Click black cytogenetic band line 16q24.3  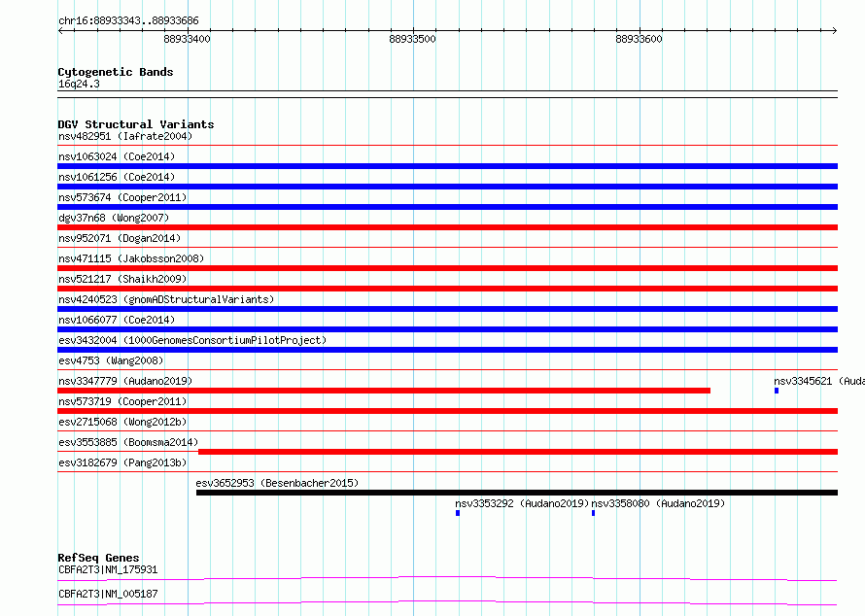[447, 94]
